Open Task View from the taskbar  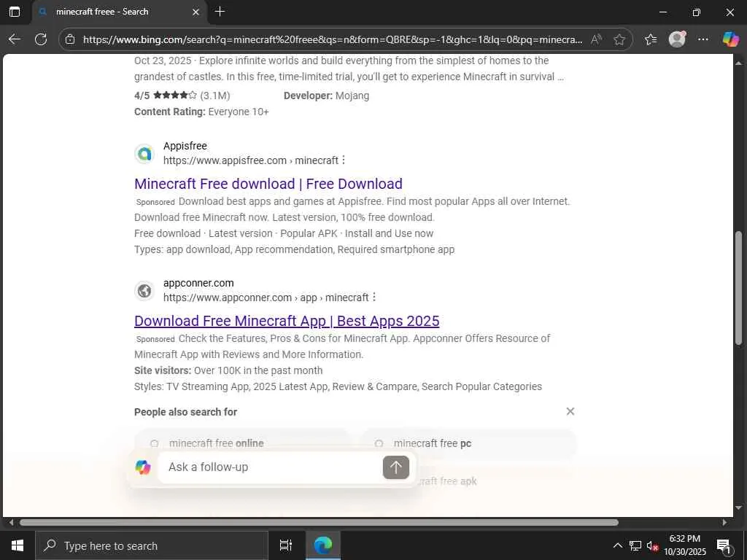tap(286, 545)
